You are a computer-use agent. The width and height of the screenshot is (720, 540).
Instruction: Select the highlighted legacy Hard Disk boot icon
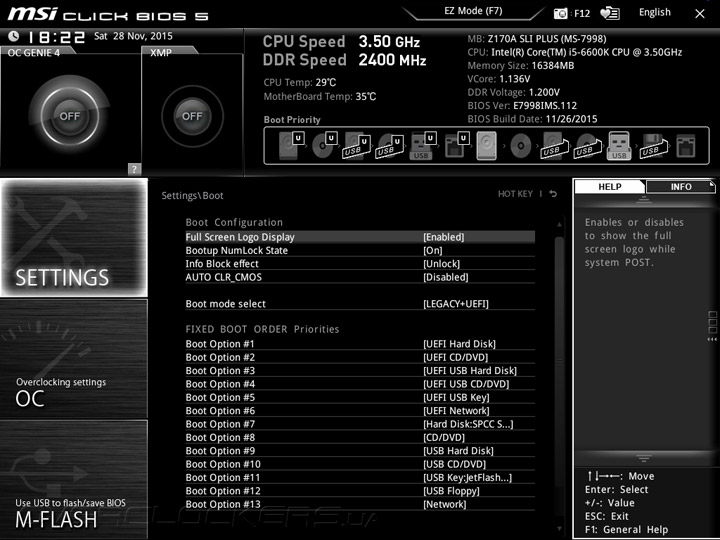coord(487,146)
